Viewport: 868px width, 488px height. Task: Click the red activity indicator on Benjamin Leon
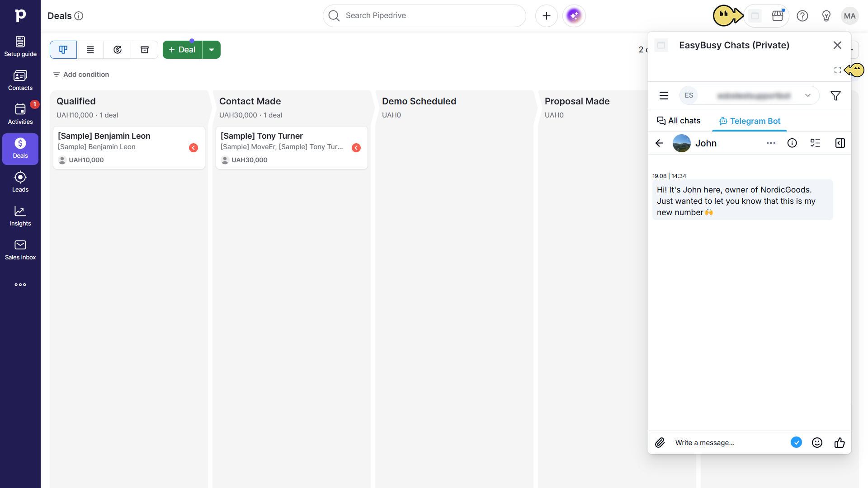[x=193, y=148]
